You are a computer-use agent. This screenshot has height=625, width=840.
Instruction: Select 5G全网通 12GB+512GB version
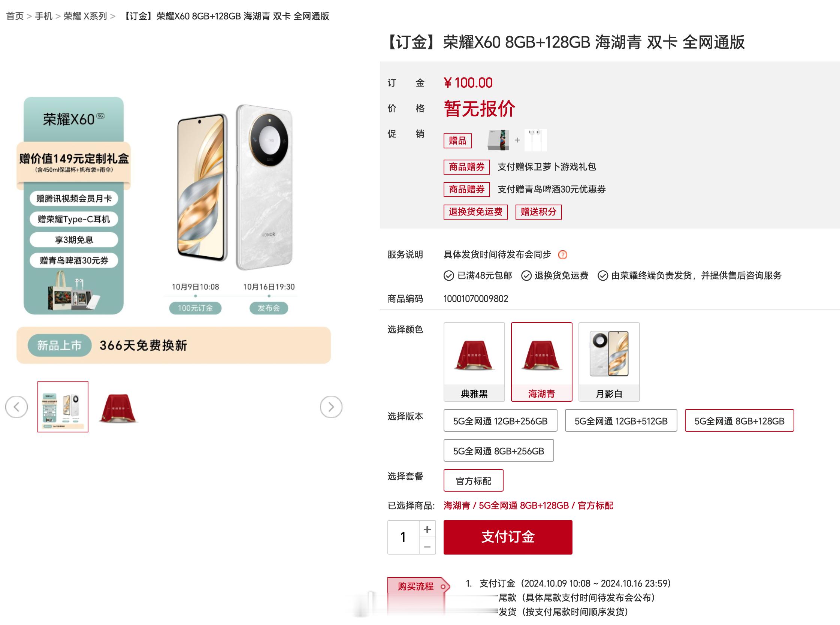point(621,420)
